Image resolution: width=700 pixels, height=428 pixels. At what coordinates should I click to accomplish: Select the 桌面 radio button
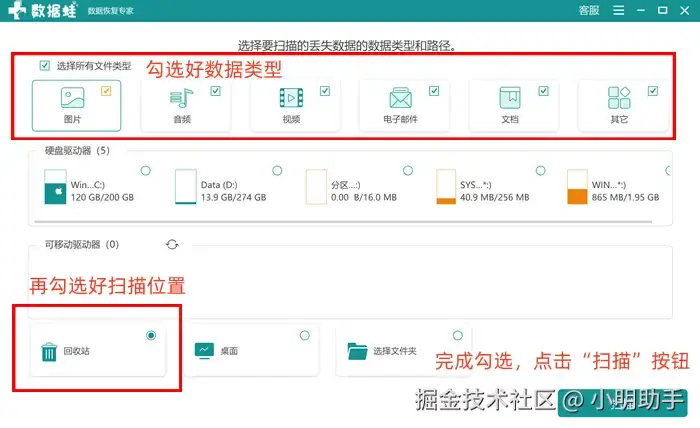coord(304,335)
